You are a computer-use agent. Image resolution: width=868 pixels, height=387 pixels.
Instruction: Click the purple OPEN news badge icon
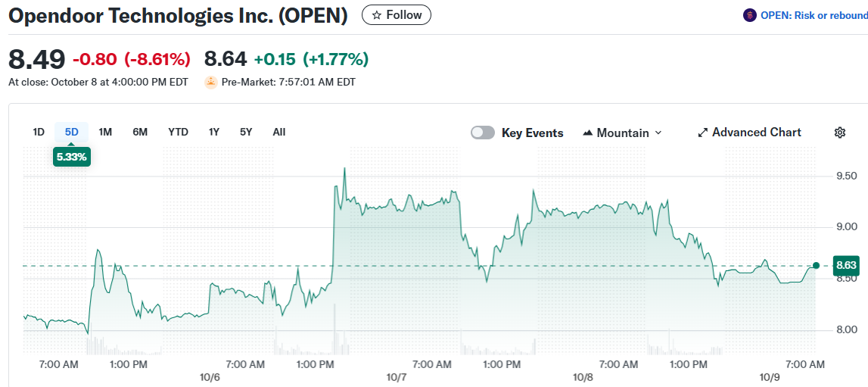(x=750, y=15)
